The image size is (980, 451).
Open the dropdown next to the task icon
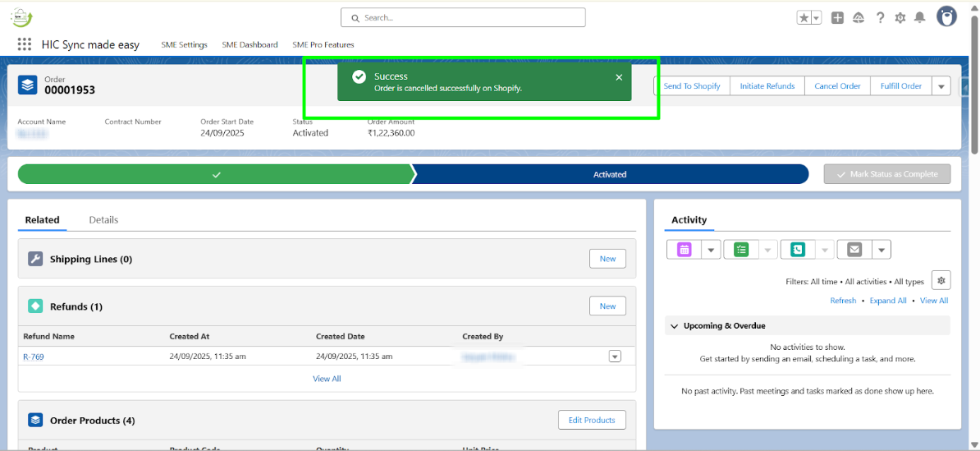[x=768, y=250]
